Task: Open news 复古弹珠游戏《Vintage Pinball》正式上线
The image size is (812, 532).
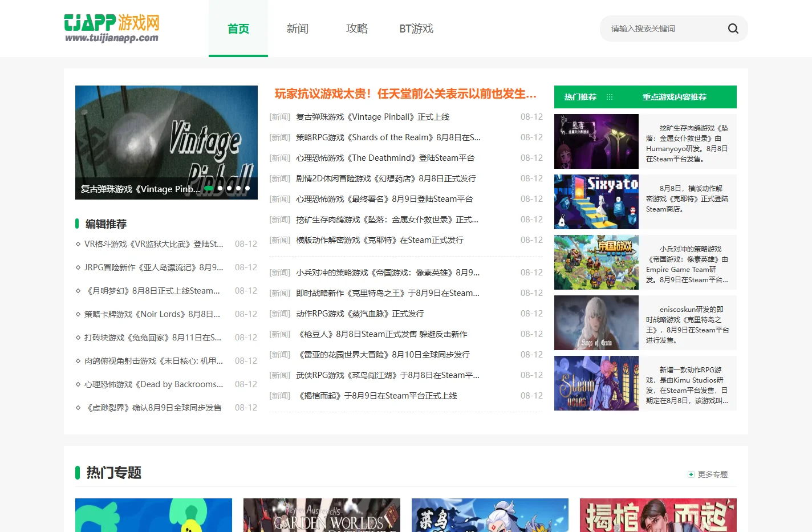Action: [372, 117]
